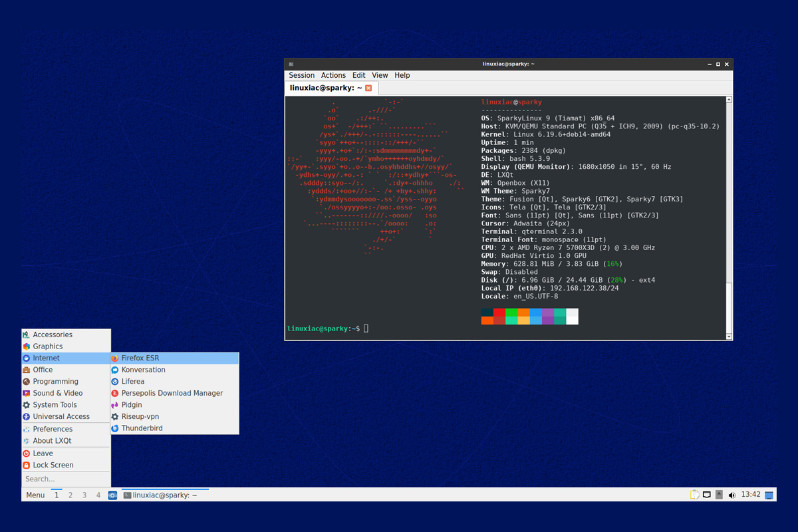Click the terminal prompt linuxiac@sparky:~$

(x=324, y=329)
